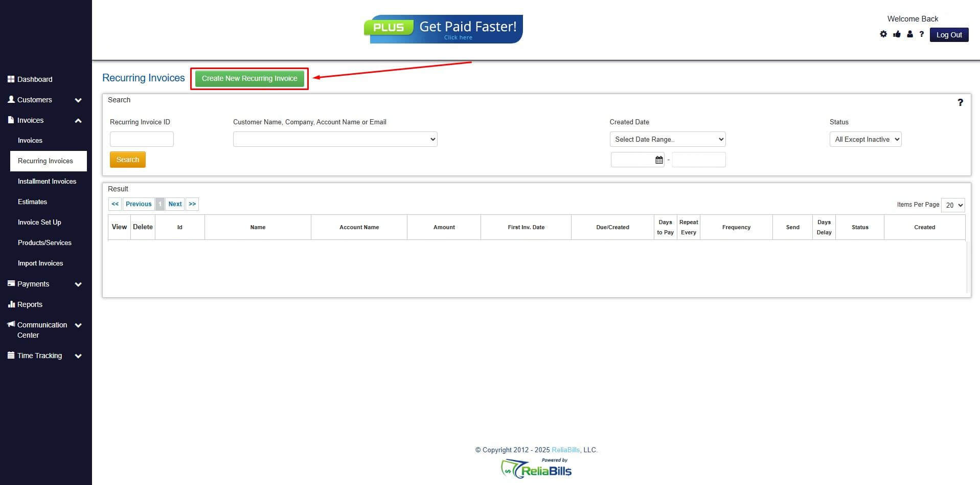The height and width of the screenshot is (485, 980).
Task: Click Create New Recurring Invoice
Action: [x=249, y=78]
